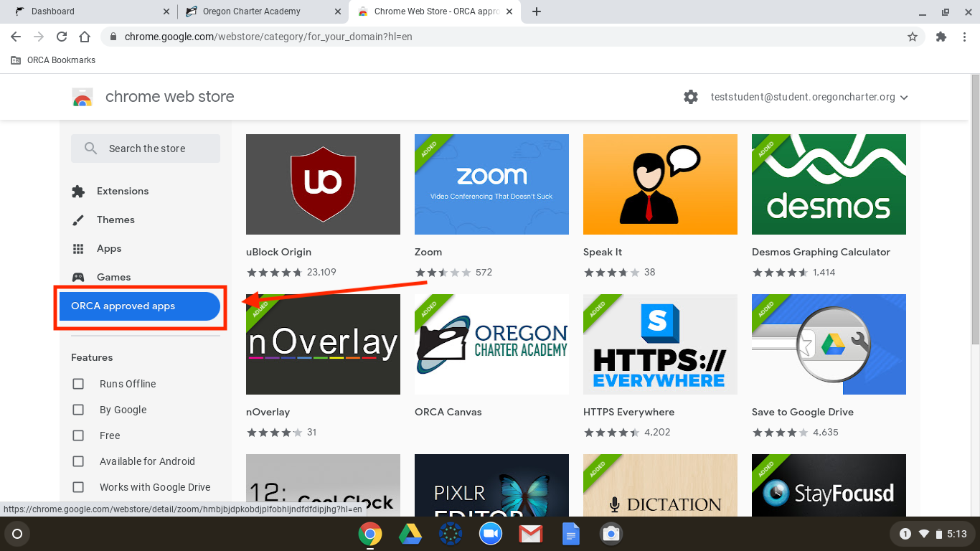Image resolution: width=980 pixels, height=551 pixels.
Task: Launch Google Drive from the shelf
Action: point(410,534)
